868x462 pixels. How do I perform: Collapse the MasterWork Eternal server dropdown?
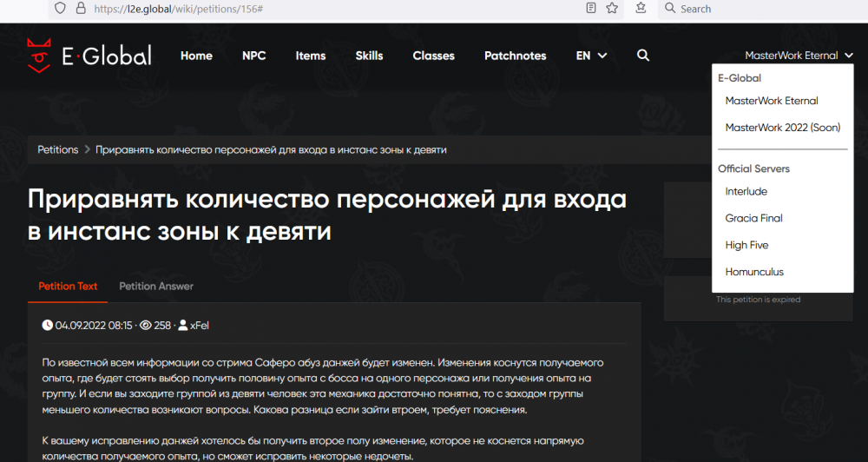click(x=799, y=56)
